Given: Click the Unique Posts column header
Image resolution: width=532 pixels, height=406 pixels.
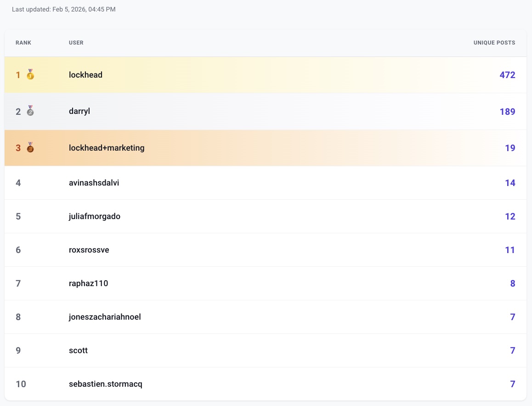Looking at the screenshot, I should pyautogui.click(x=494, y=43).
